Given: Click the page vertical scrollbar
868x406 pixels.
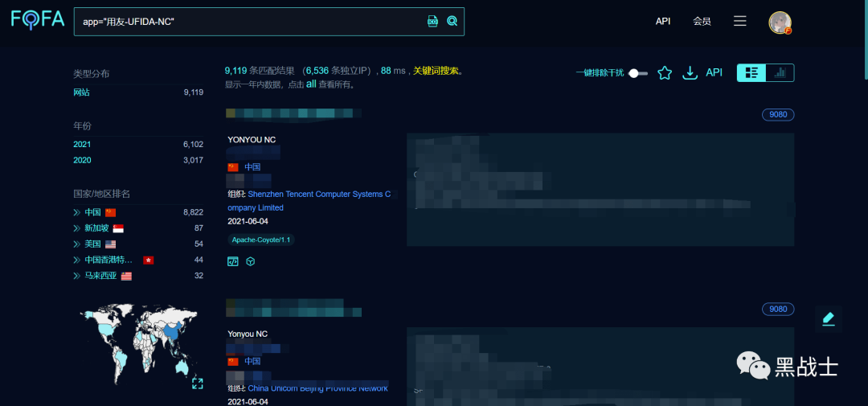Looking at the screenshot, I should [866, 39].
